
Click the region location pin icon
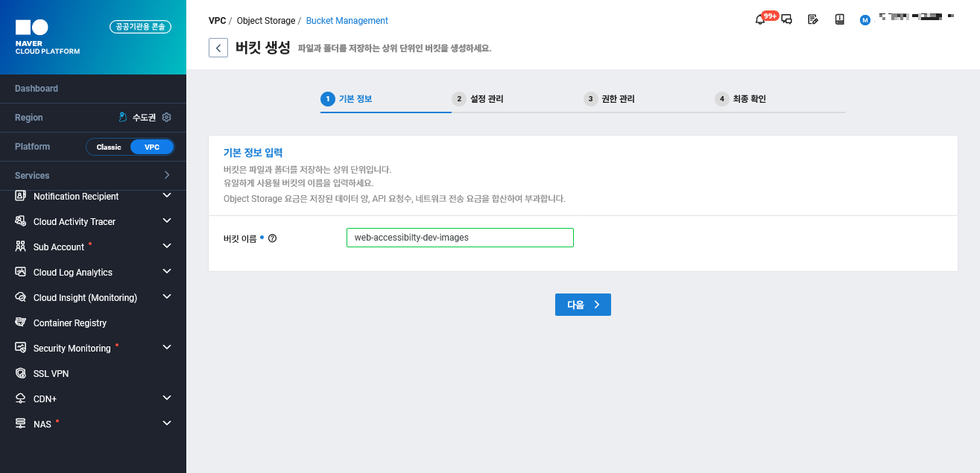[x=124, y=118]
